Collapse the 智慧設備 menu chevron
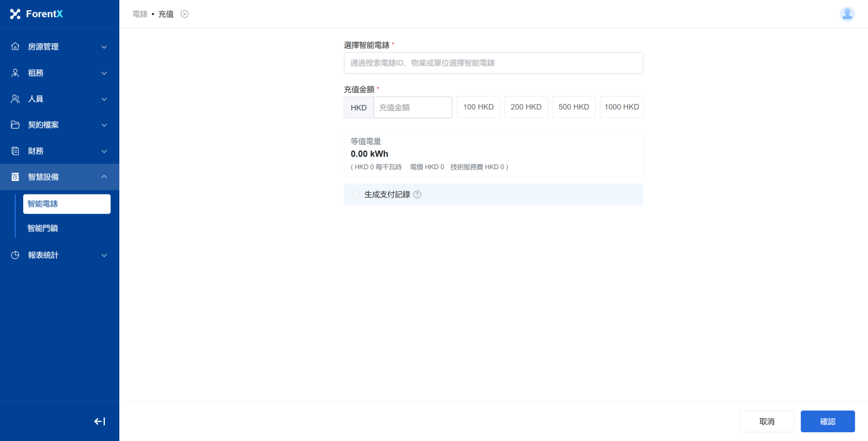This screenshot has height=441, width=868. [104, 177]
